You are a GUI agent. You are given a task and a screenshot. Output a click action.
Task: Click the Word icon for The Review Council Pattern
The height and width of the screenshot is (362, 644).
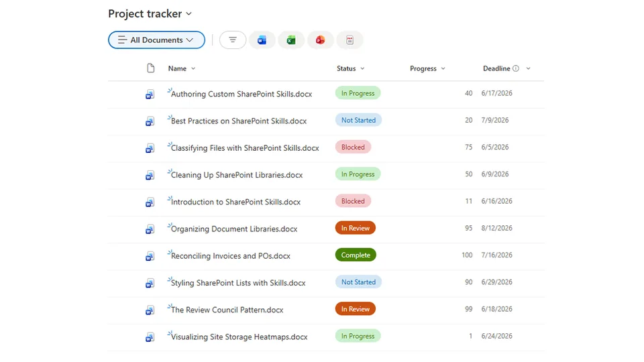pos(150,310)
